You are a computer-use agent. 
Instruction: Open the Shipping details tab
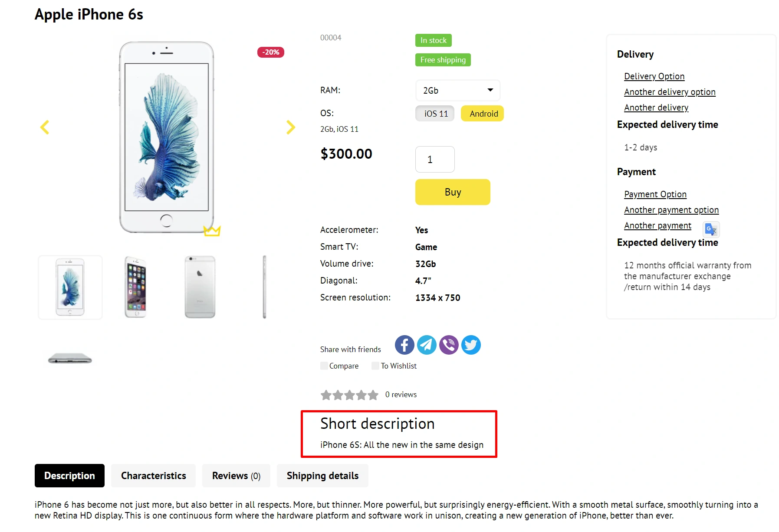322,476
